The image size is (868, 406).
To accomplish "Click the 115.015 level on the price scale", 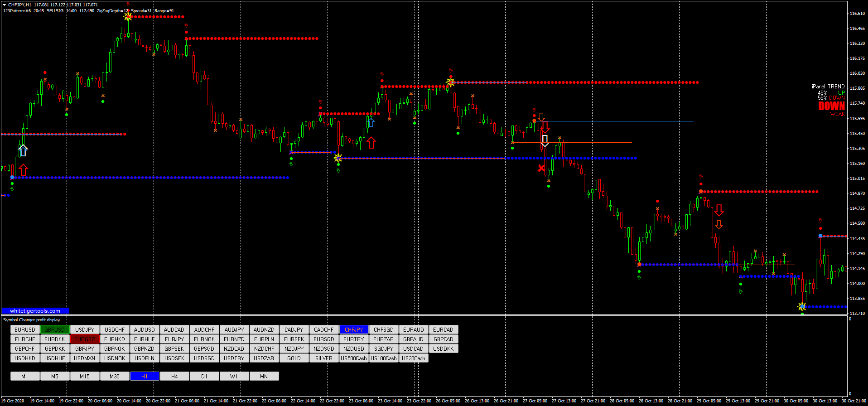I will (x=857, y=179).
